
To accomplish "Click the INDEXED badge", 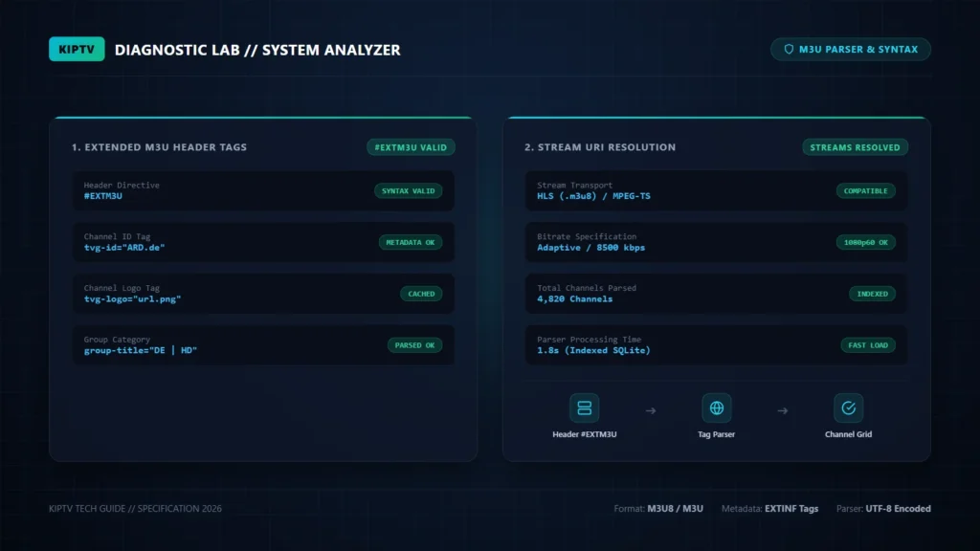I will (872, 294).
